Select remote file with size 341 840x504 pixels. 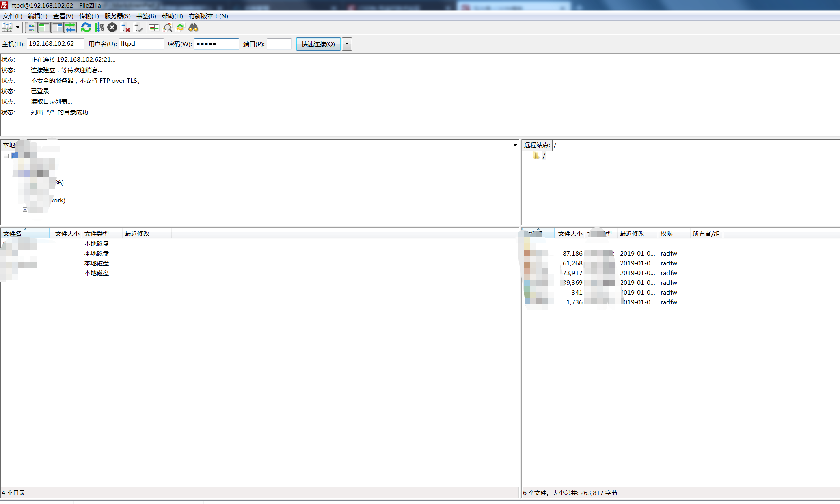(622, 292)
